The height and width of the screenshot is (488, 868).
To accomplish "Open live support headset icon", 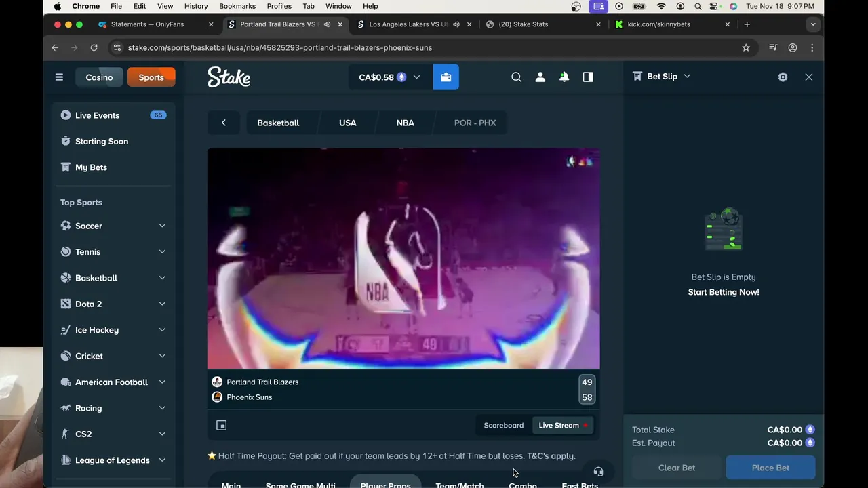I will point(598,472).
